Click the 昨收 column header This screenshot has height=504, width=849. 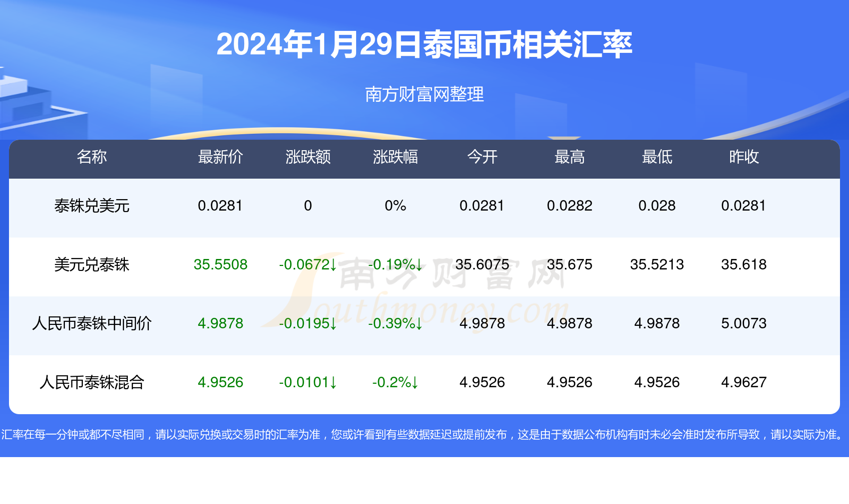coord(744,157)
